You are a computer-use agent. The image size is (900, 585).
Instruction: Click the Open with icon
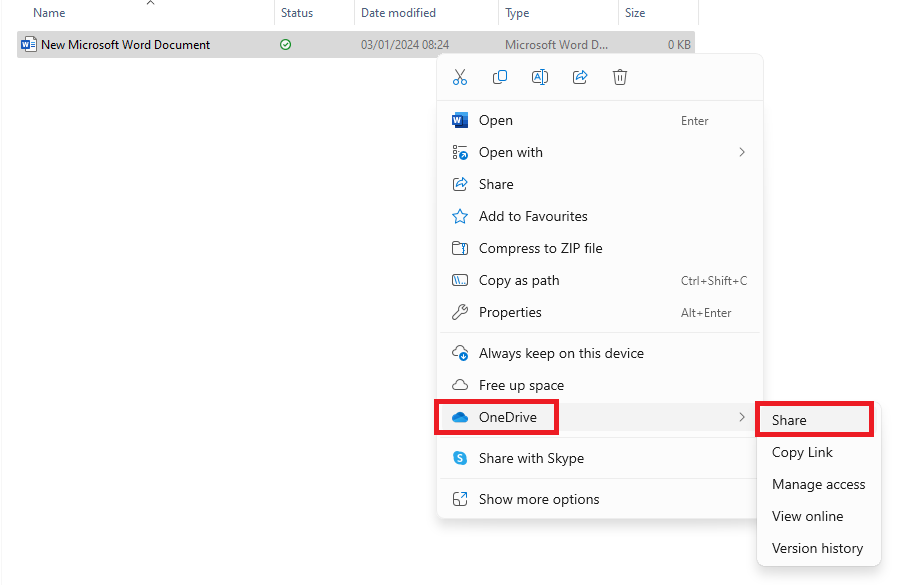(x=460, y=152)
